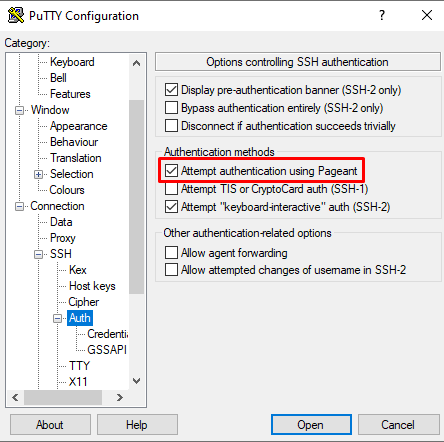Click the category tree scroll up arrow
The width and height of the screenshot is (444, 442).
(136, 63)
